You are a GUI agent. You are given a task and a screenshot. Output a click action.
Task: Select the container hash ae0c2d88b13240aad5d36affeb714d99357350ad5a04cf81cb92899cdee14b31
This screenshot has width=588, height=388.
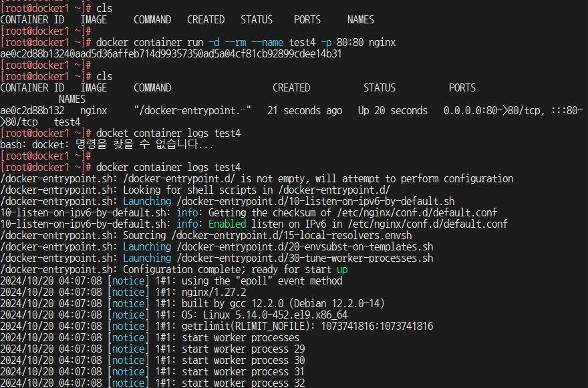click(171, 54)
